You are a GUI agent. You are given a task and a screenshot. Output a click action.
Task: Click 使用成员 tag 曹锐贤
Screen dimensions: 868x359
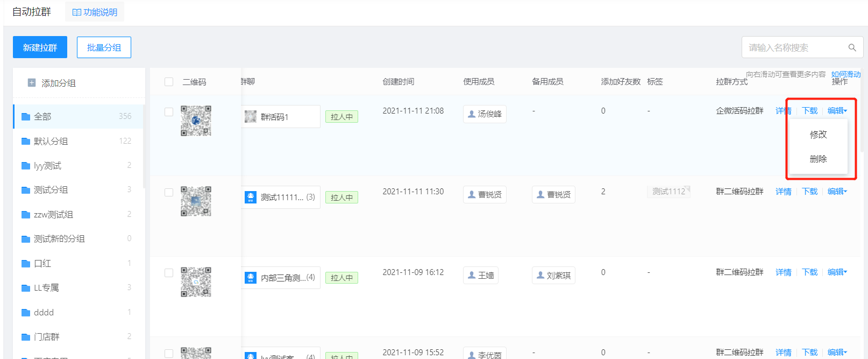coord(485,195)
